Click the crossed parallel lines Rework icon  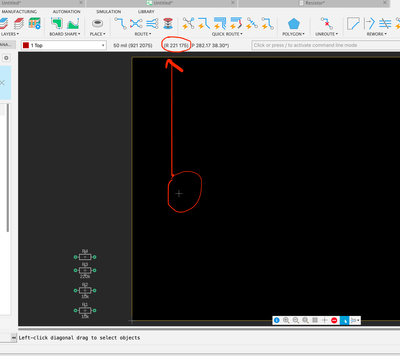tap(385, 23)
